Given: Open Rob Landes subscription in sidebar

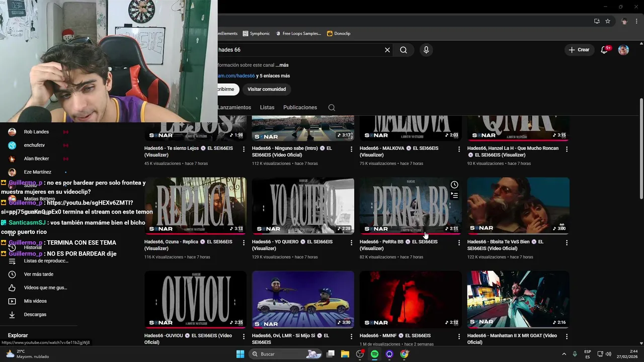Looking at the screenshot, I should (x=36, y=132).
